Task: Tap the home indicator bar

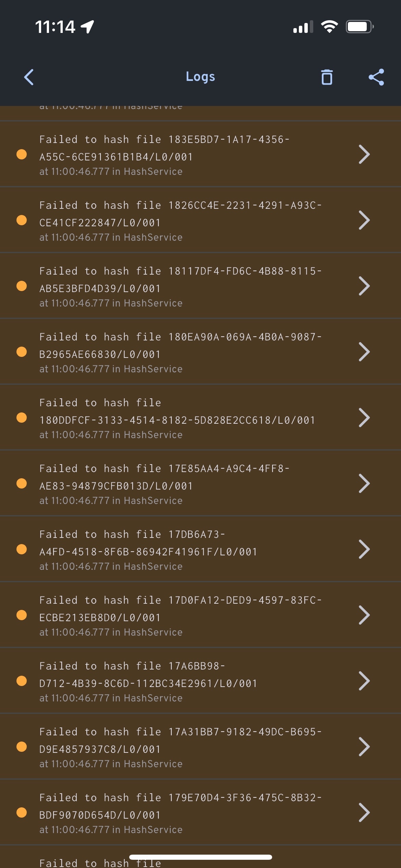Action: click(x=200, y=857)
